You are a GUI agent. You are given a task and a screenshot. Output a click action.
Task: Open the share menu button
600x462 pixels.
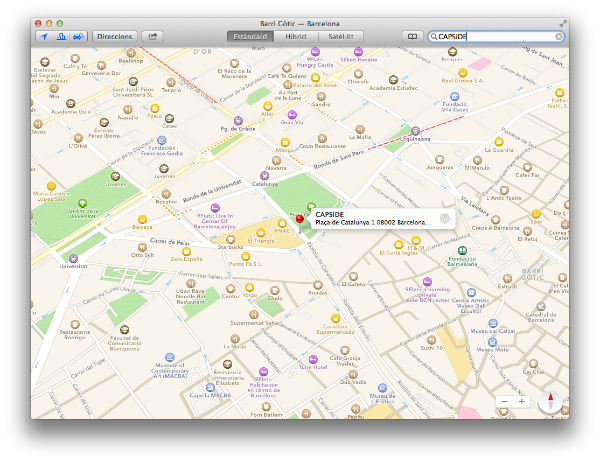click(152, 36)
